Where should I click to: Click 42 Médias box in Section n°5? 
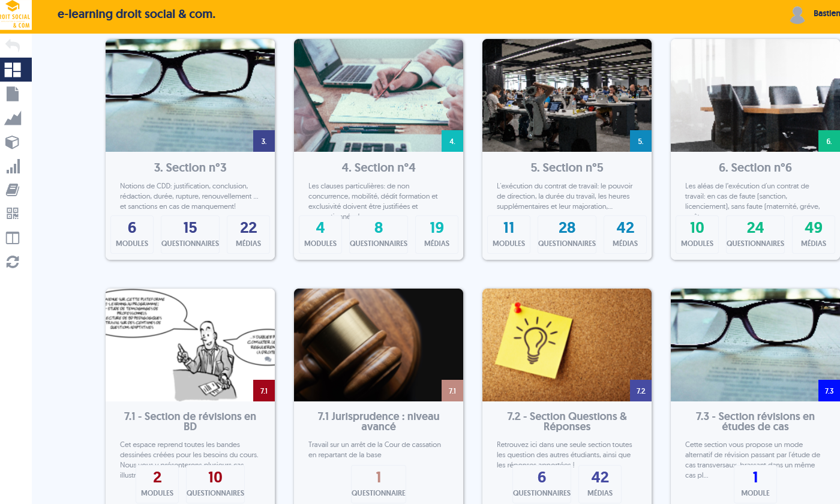(625, 235)
